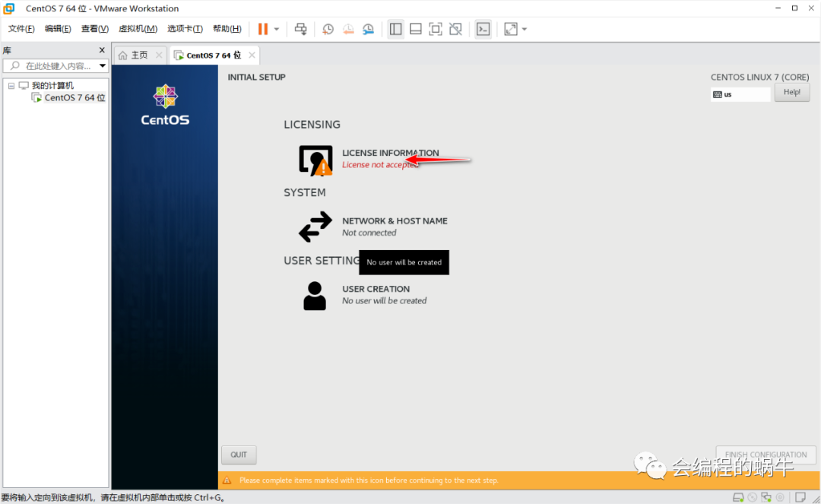
Task: Take a snapshot of this virtual machine
Action: [x=328, y=30]
